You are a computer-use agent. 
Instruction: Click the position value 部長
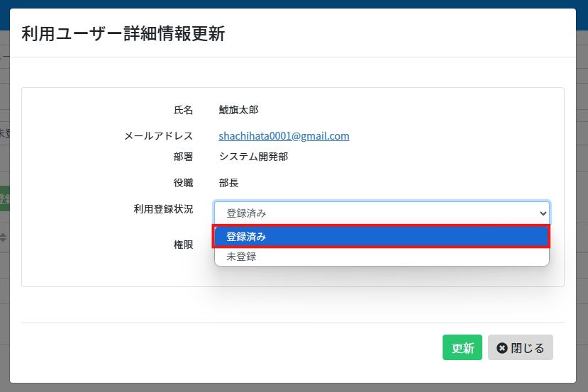click(x=229, y=183)
